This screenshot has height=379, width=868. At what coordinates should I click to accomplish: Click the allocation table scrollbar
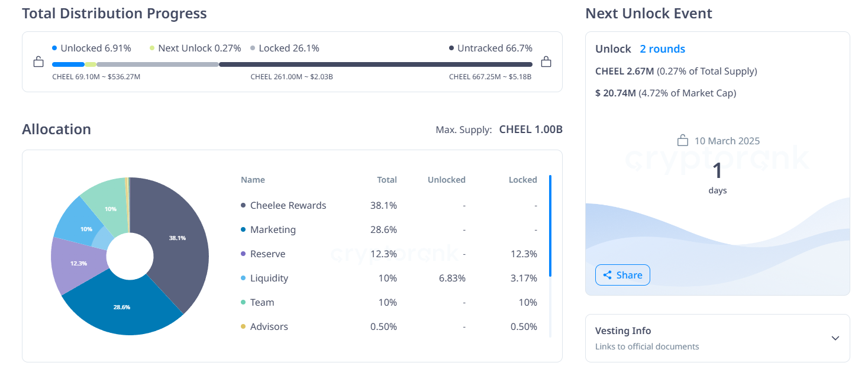(x=550, y=225)
